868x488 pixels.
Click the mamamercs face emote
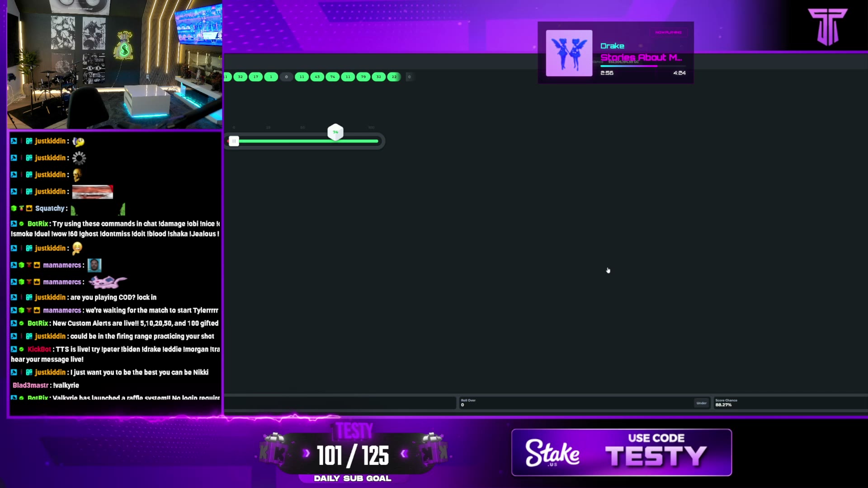coord(94,265)
